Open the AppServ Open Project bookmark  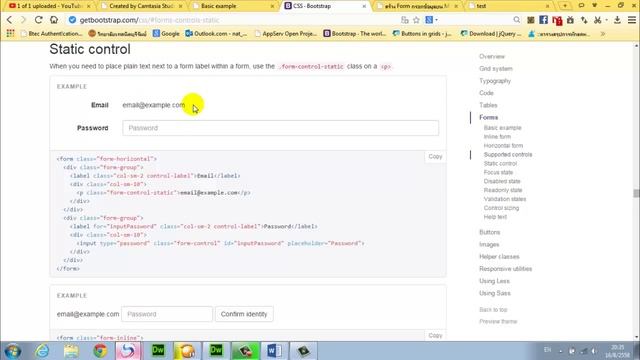tap(285, 34)
